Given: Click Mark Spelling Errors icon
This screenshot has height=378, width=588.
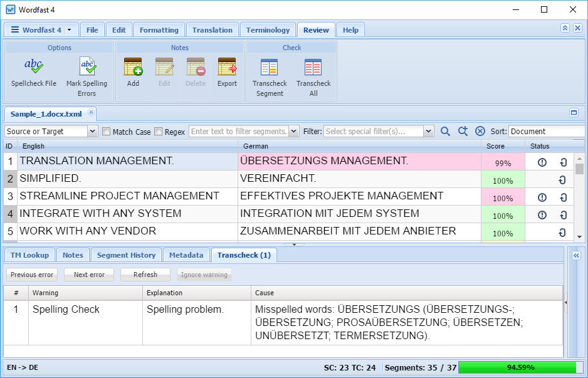Looking at the screenshot, I should pyautogui.click(x=87, y=66).
